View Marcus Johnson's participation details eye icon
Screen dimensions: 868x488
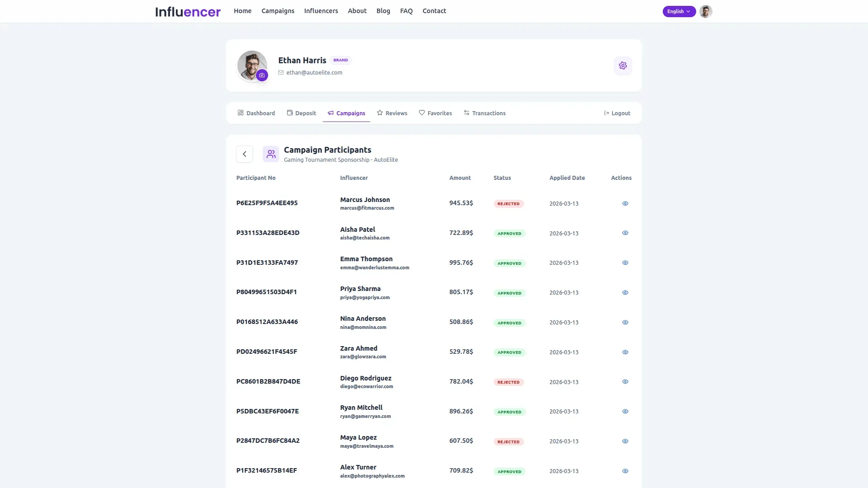[625, 203]
